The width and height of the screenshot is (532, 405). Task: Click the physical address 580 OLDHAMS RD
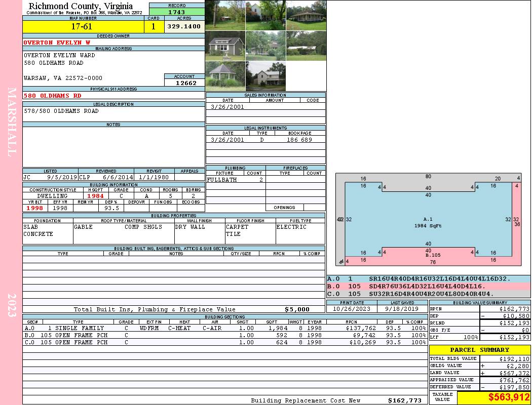point(52,95)
